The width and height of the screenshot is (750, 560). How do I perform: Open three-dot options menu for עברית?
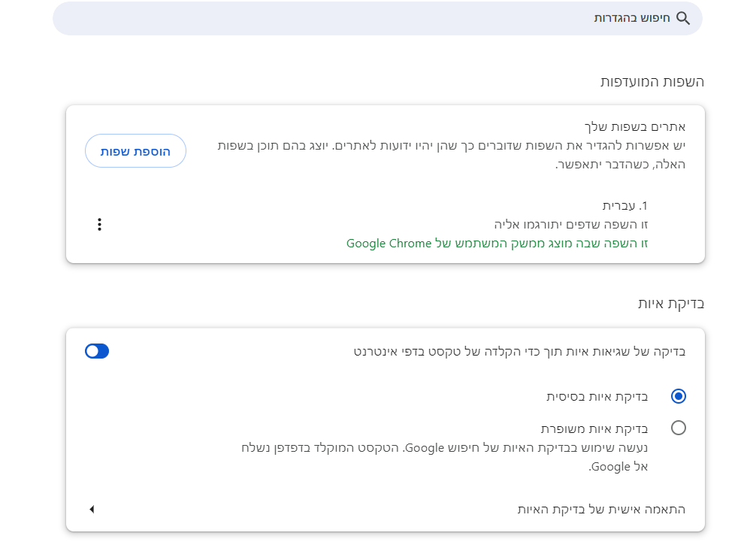99,224
